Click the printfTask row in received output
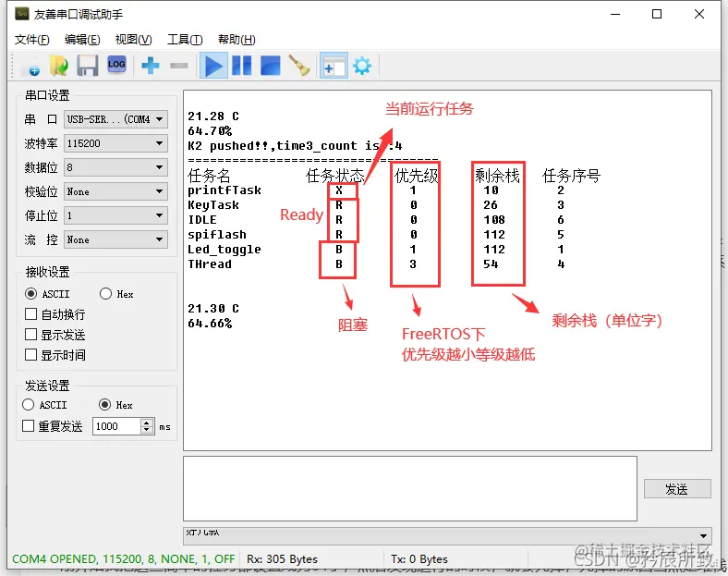Image resolution: width=728 pixels, height=576 pixels. [375, 190]
